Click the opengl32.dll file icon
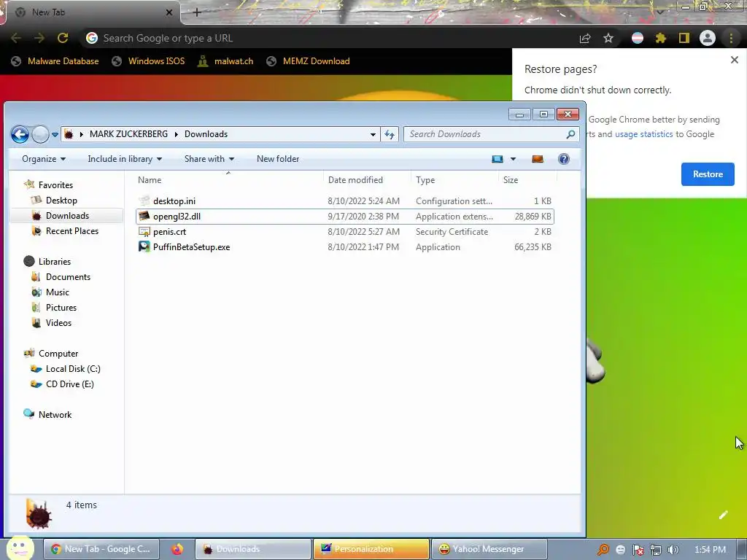The height and width of the screenshot is (560, 747). tap(144, 216)
